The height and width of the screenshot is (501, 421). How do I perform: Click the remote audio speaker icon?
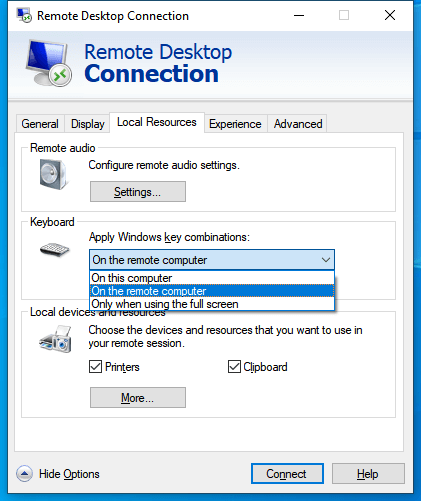click(x=53, y=174)
